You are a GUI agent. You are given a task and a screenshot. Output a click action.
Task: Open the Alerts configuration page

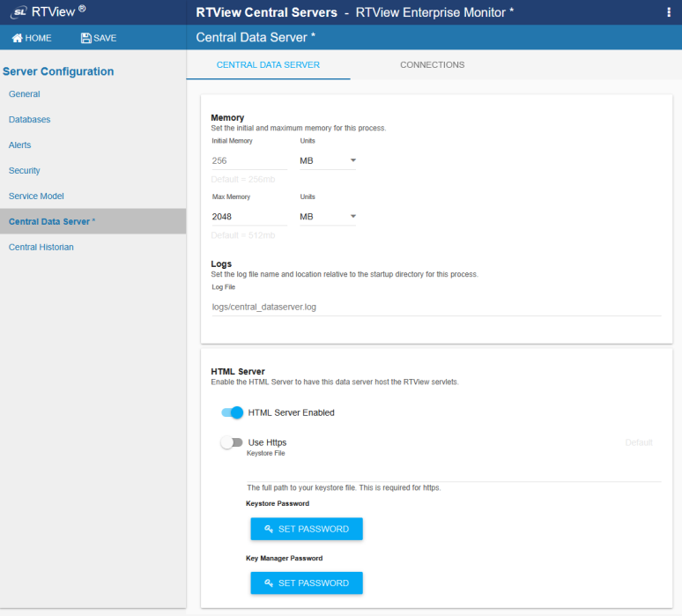point(19,145)
